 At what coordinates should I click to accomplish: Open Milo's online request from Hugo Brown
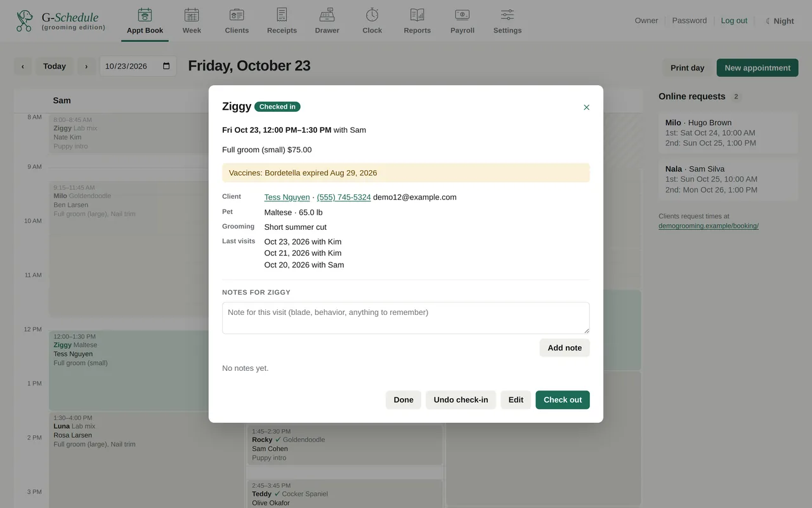tap(728, 133)
